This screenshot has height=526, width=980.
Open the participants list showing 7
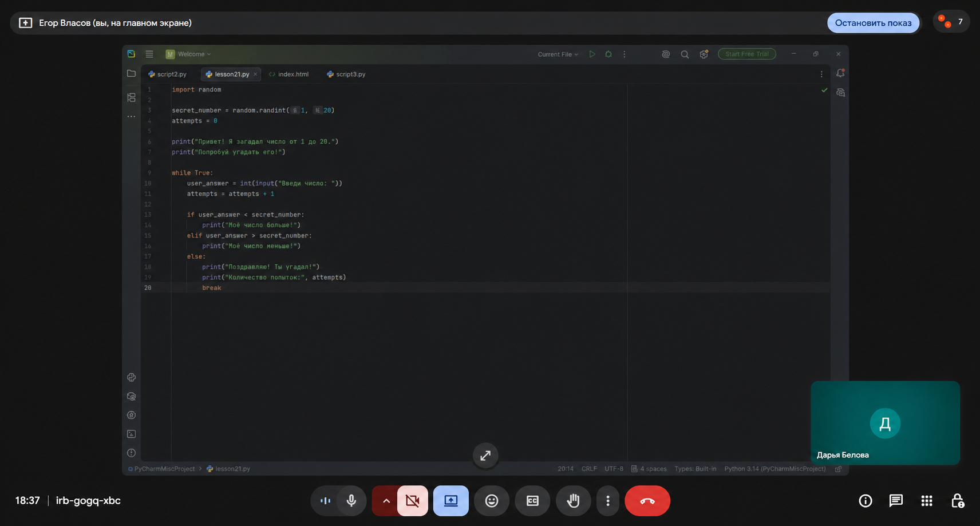(951, 22)
